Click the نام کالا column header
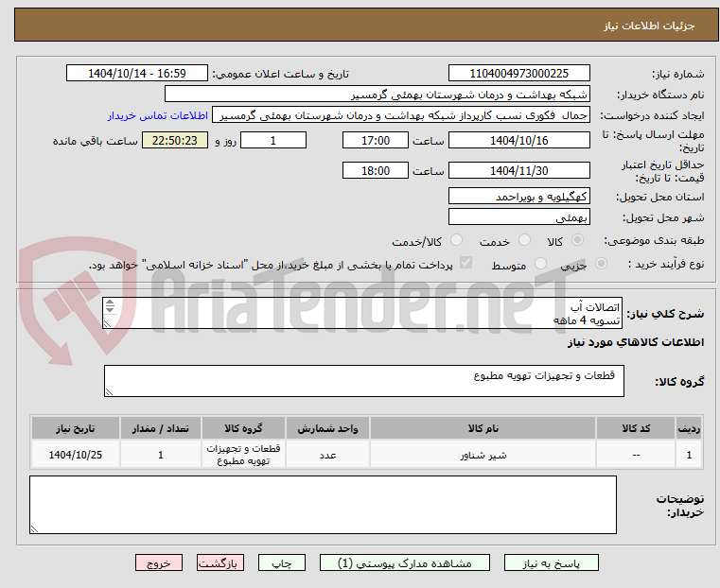This screenshot has height=588, width=720. click(483, 428)
